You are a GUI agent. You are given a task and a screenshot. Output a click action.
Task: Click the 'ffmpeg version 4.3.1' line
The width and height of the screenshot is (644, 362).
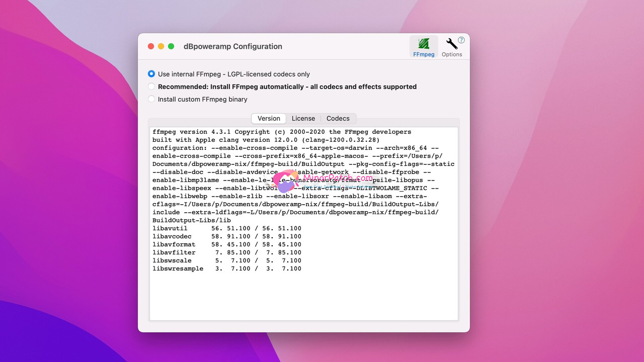click(x=282, y=132)
